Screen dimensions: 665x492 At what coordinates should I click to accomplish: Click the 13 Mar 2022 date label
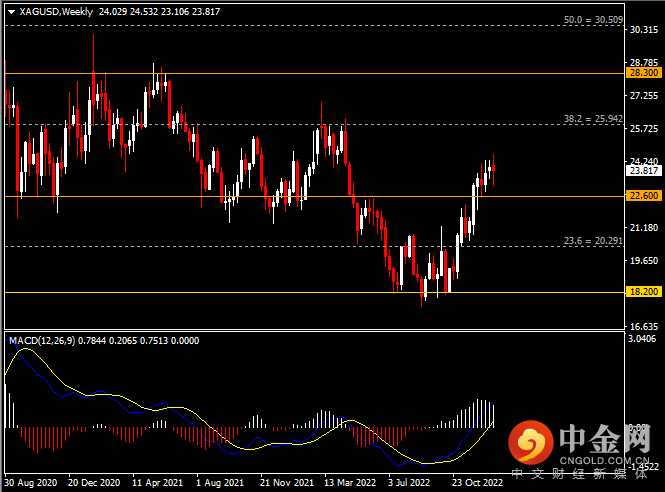coord(350,481)
